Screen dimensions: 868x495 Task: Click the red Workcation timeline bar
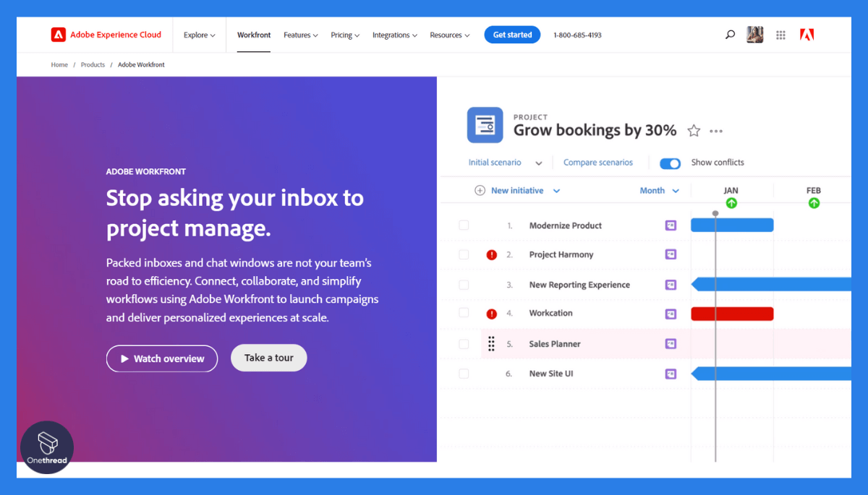coord(732,314)
